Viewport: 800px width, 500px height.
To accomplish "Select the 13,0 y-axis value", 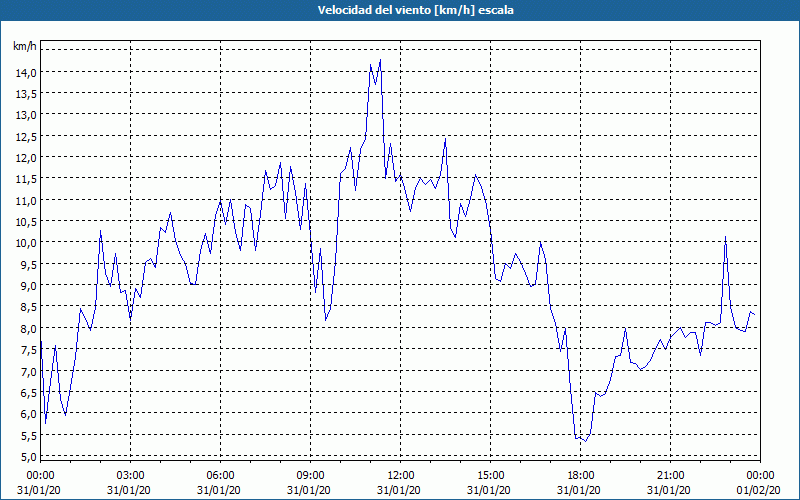I will pos(26,115).
